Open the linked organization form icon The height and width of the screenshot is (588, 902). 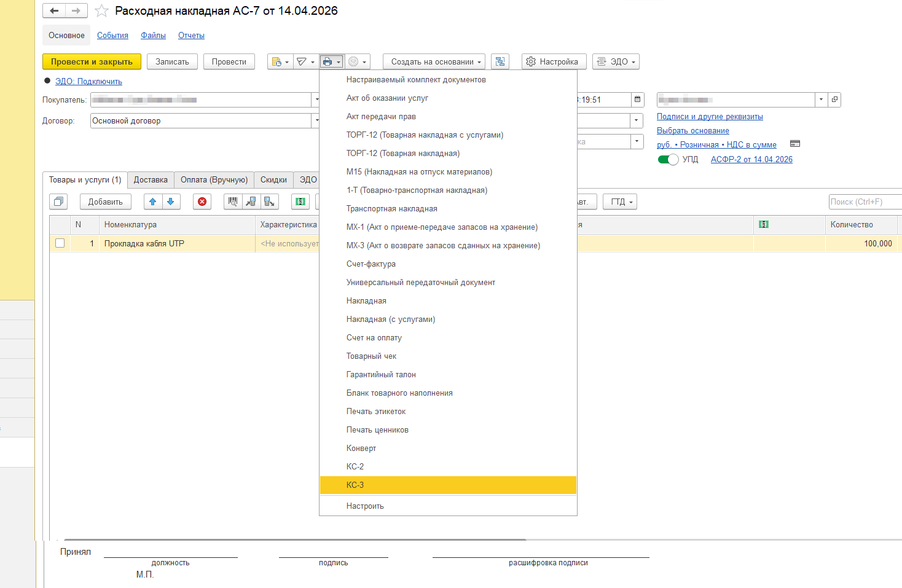pos(834,100)
